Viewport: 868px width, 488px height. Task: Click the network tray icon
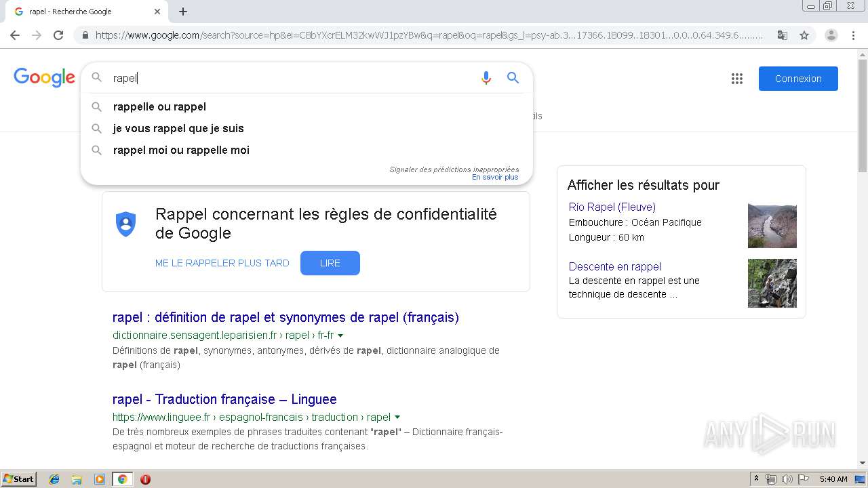(x=771, y=479)
